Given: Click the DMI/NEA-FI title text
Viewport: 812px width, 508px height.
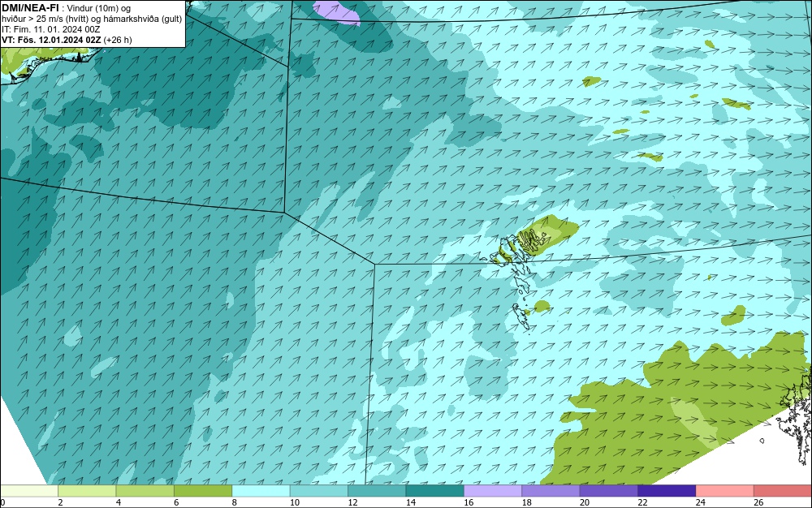Looking at the screenshot, I should (30, 8).
